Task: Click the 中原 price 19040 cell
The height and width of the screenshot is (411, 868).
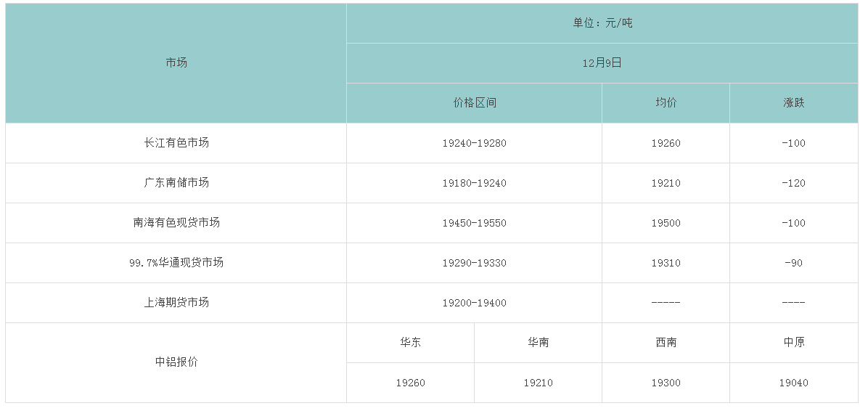Action: pos(793,383)
